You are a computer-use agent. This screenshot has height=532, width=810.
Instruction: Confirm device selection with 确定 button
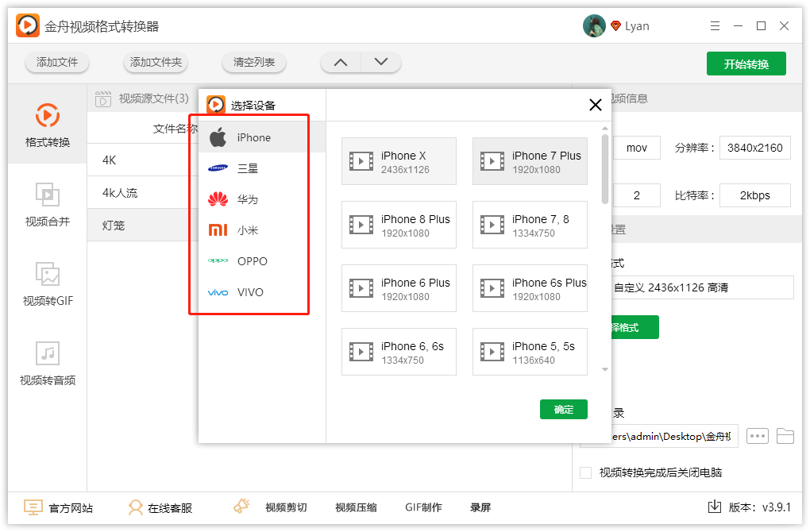563,409
